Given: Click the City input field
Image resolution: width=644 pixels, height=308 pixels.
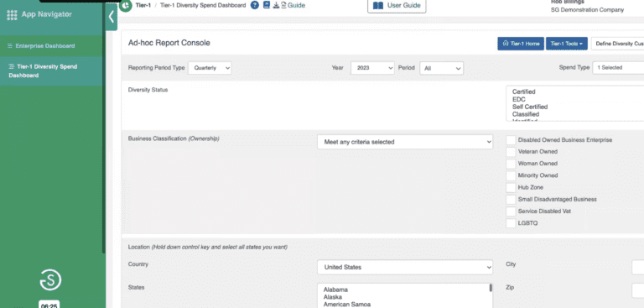Looking at the screenshot, I should click(x=638, y=267).
